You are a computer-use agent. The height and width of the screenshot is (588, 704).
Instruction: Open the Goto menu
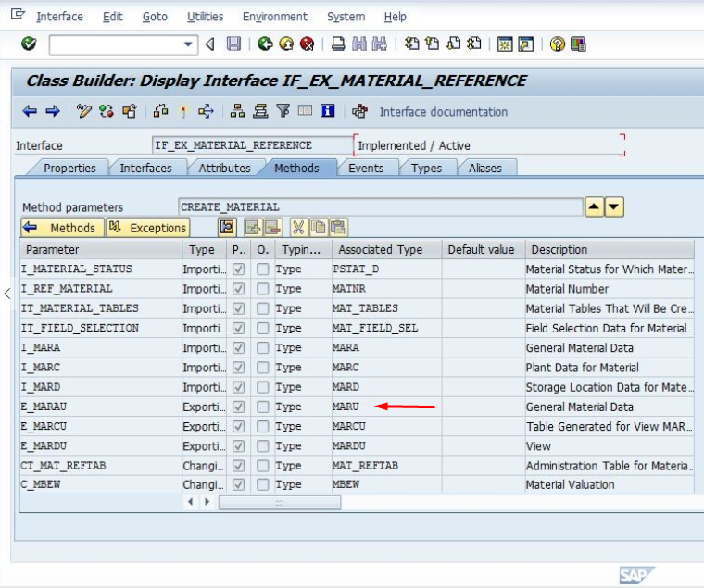[155, 17]
